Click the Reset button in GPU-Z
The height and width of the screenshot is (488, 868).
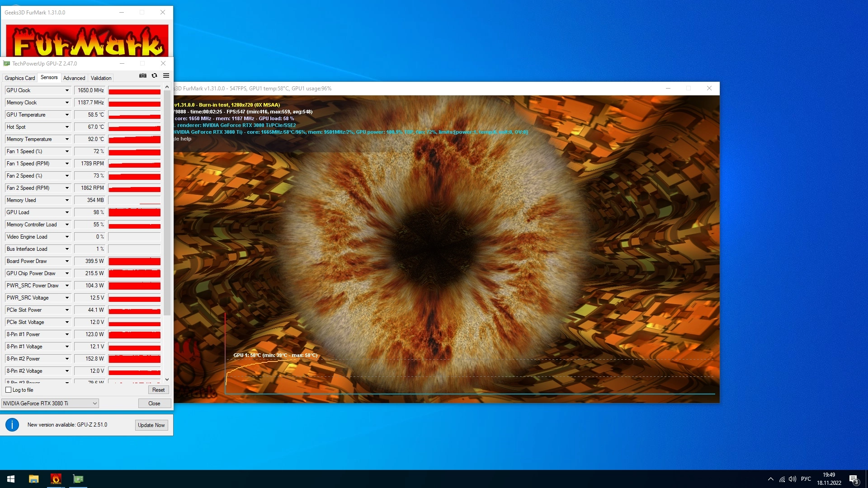click(158, 390)
